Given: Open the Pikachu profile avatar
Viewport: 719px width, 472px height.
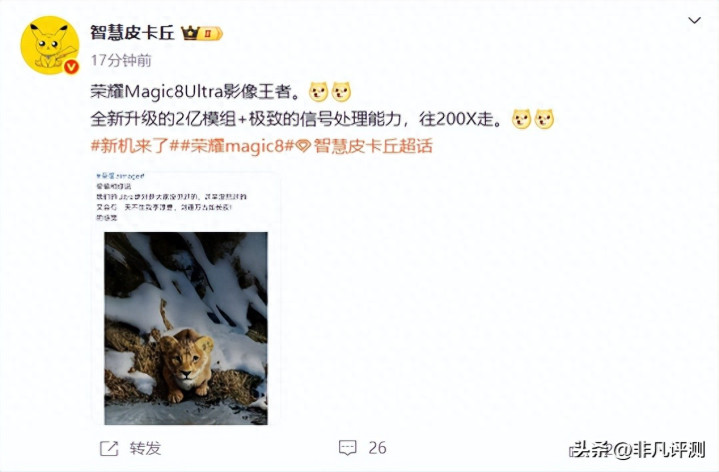Looking at the screenshot, I should pyautogui.click(x=50, y=45).
